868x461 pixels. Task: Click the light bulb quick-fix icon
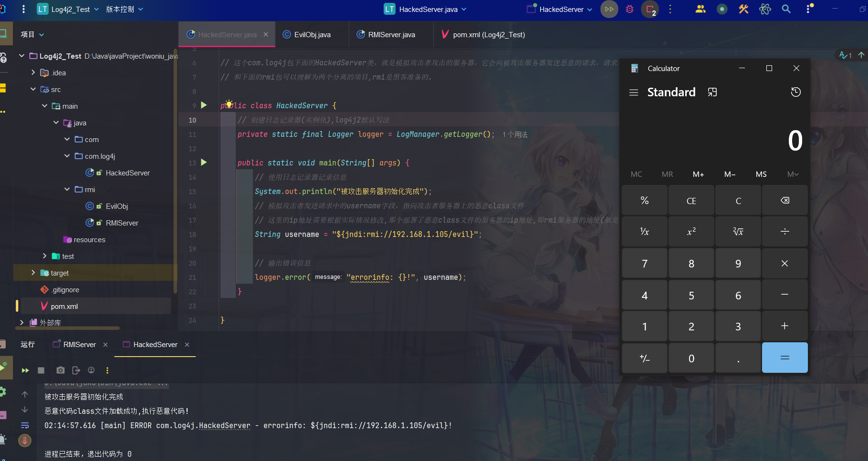click(229, 103)
